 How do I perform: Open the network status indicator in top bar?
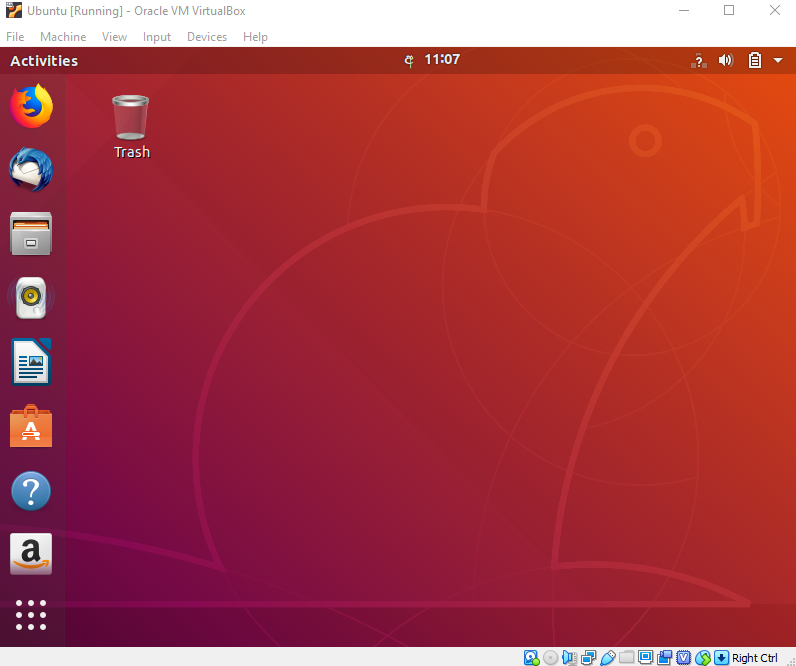[x=699, y=61]
